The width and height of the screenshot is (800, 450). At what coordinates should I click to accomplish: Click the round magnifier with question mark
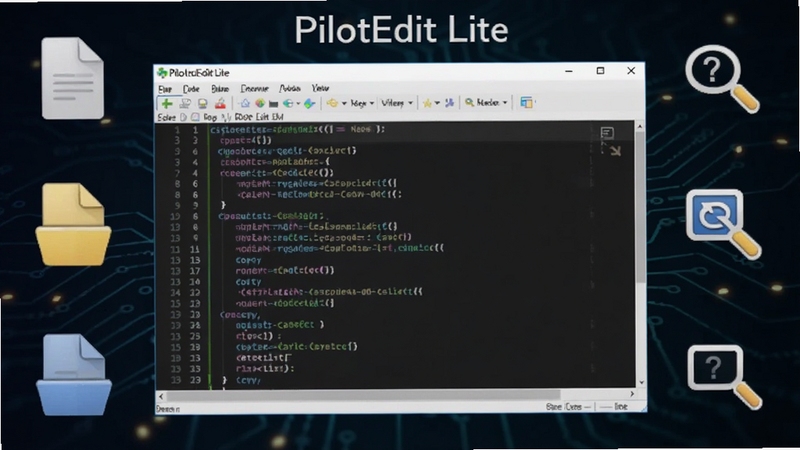pos(721,79)
